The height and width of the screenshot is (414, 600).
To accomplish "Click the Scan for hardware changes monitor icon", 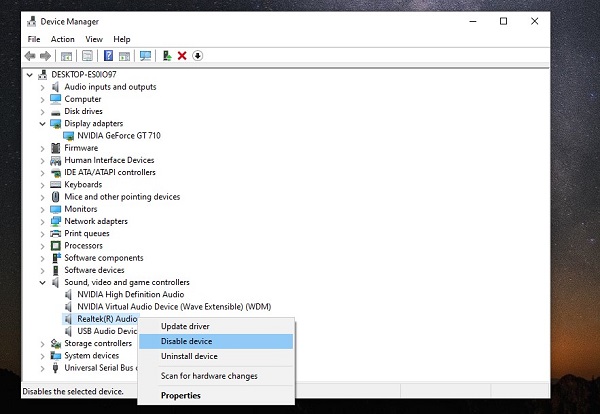I will 146,56.
